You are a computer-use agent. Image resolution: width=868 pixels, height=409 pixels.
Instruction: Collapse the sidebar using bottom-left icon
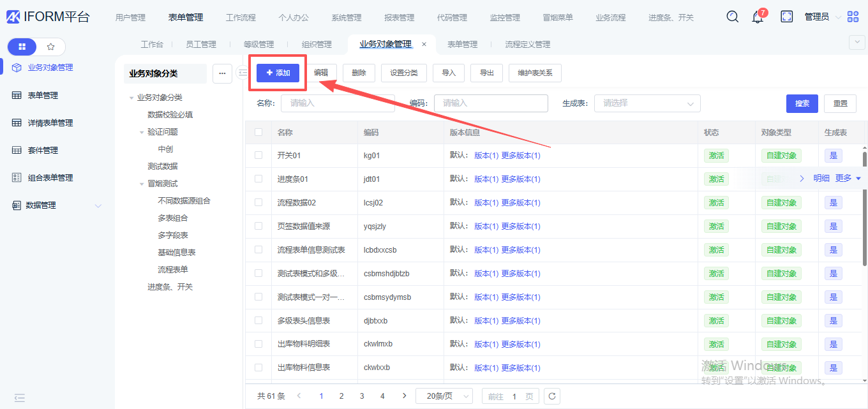[x=20, y=398]
